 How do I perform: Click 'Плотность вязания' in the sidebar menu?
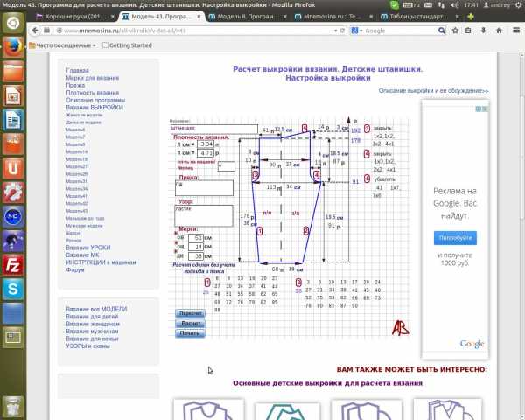[92, 93]
